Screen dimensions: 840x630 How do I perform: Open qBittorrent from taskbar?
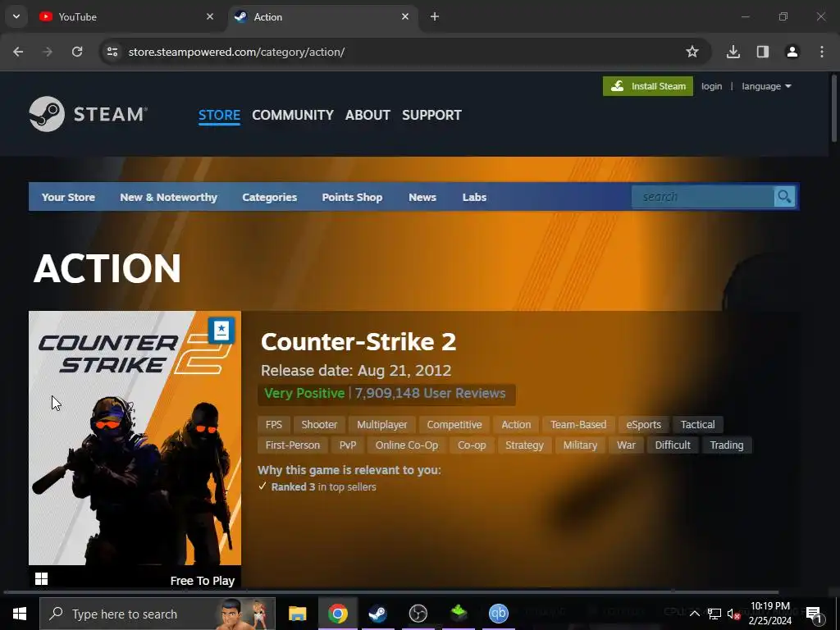coord(498,614)
